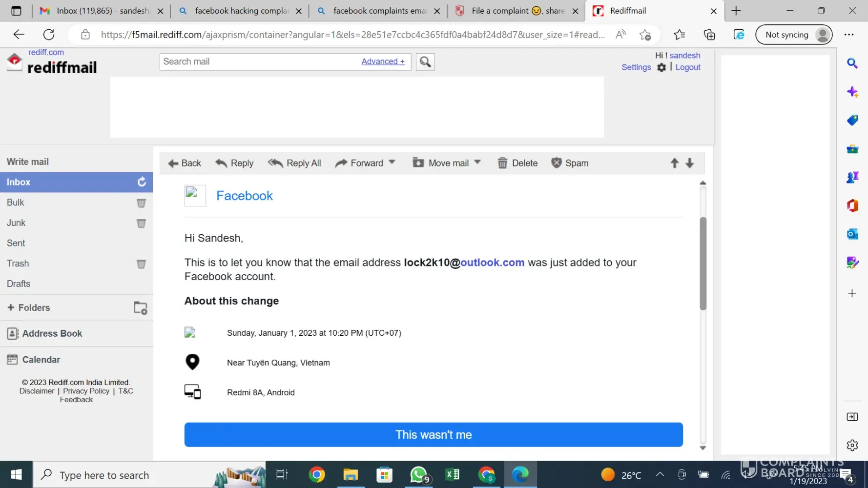This screenshot has height=488, width=868.
Task: Open browser Collections icon
Action: pos(709,35)
